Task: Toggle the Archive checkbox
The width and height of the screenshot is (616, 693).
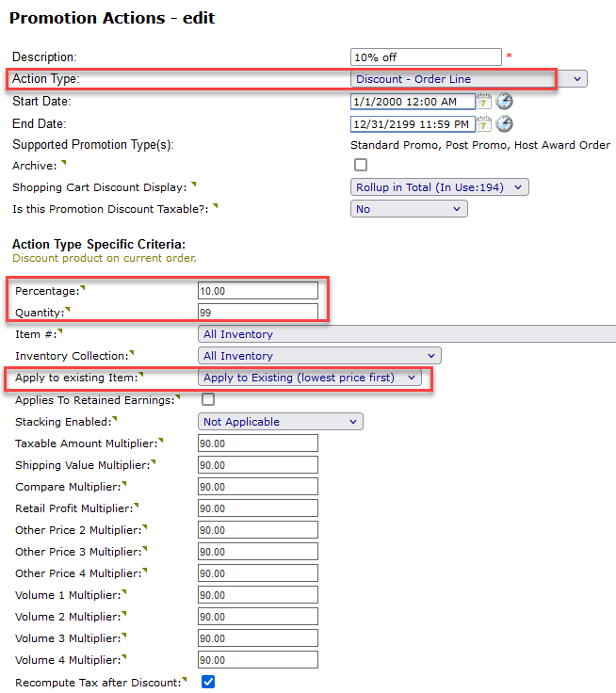Action: (x=361, y=166)
